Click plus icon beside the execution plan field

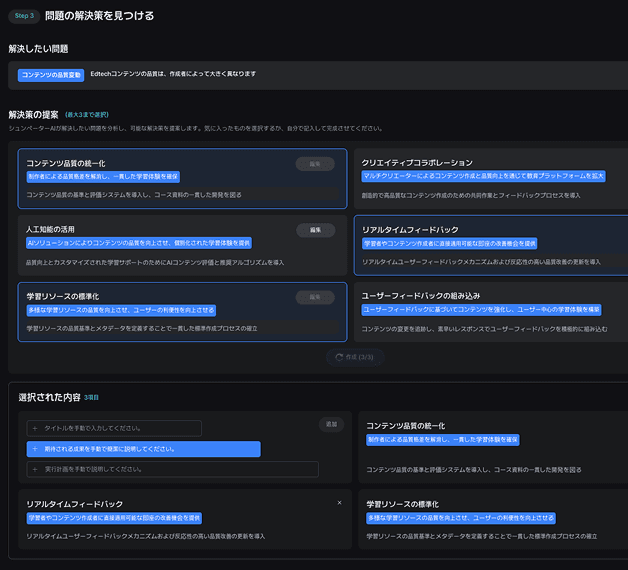[x=35, y=469]
